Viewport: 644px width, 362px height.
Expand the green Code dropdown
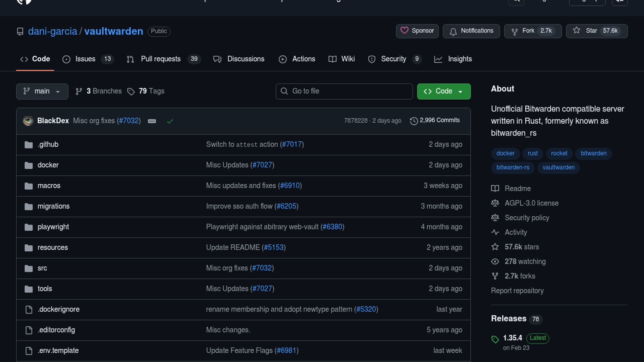coord(443,91)
